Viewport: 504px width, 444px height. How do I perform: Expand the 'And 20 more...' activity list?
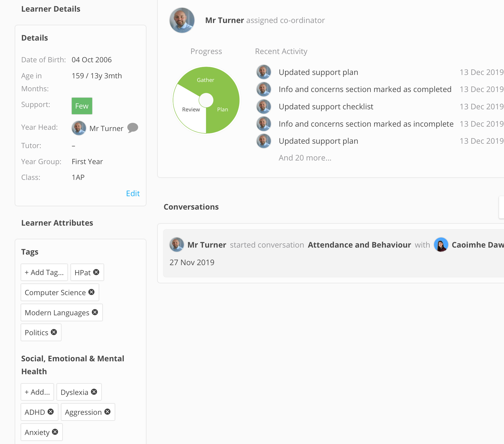click(305, 158)
